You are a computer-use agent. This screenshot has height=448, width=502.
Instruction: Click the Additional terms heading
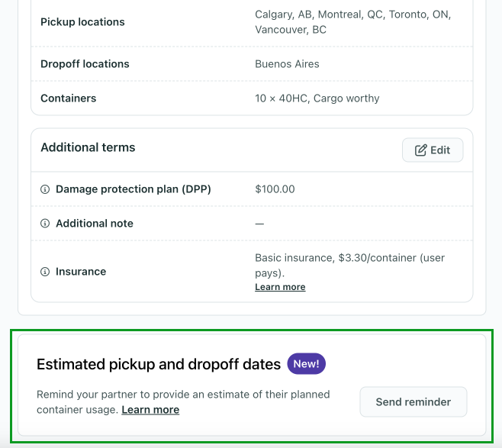[x=88, y=148]
